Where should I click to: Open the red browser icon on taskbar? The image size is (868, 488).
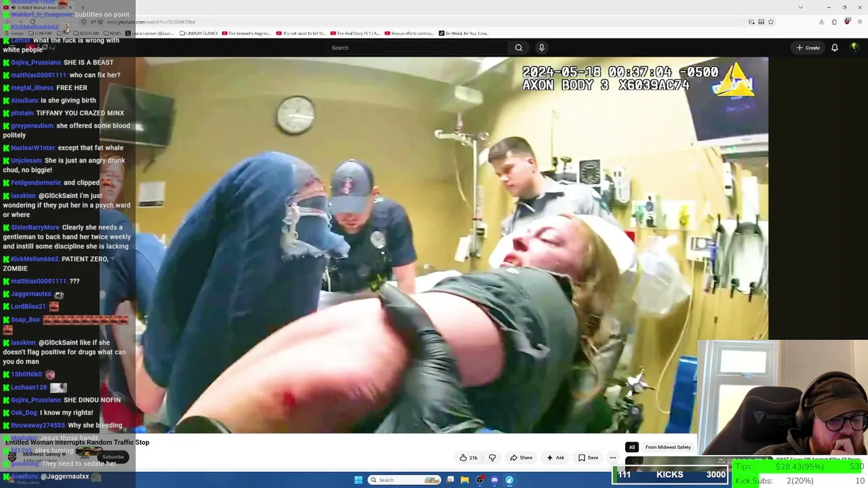click(x=480, y=480)
